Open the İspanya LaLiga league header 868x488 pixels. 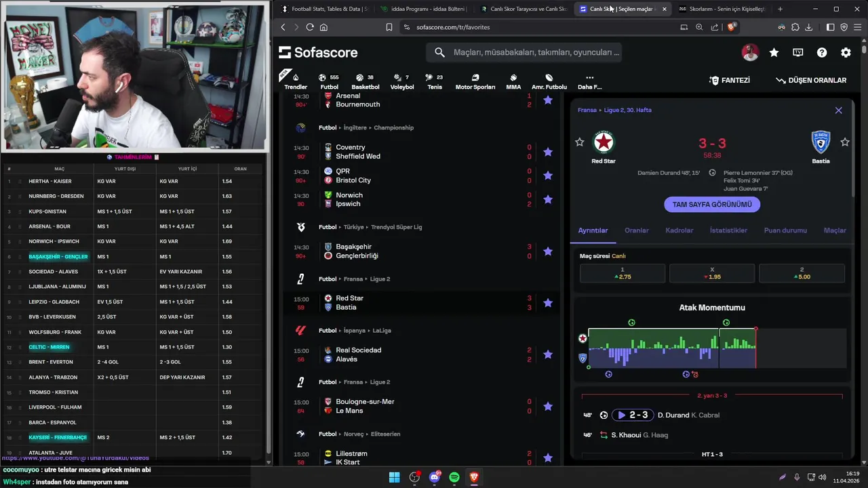[x=355, y=331]
